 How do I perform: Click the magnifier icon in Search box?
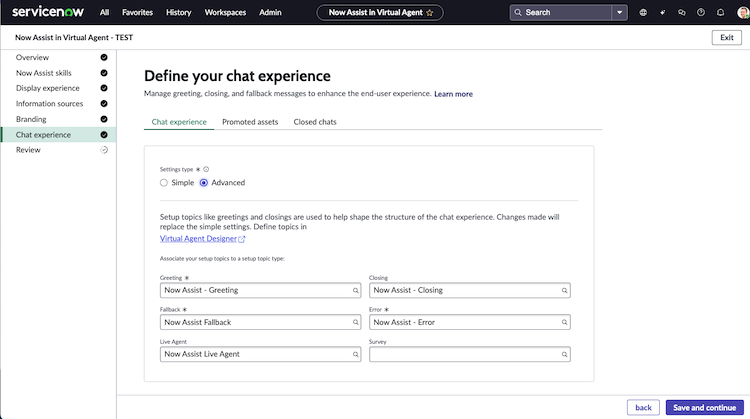(x=518, y=12)
